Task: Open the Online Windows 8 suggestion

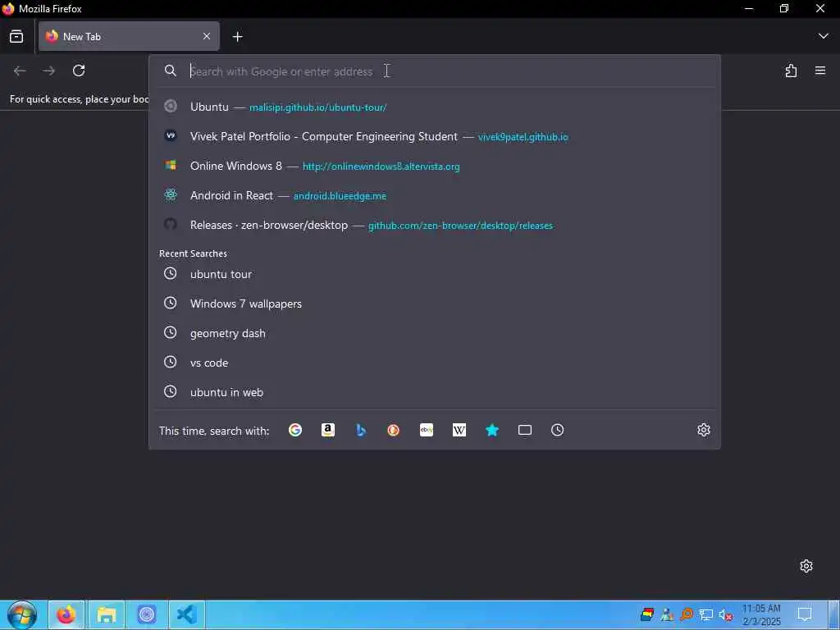Action: 436,166
